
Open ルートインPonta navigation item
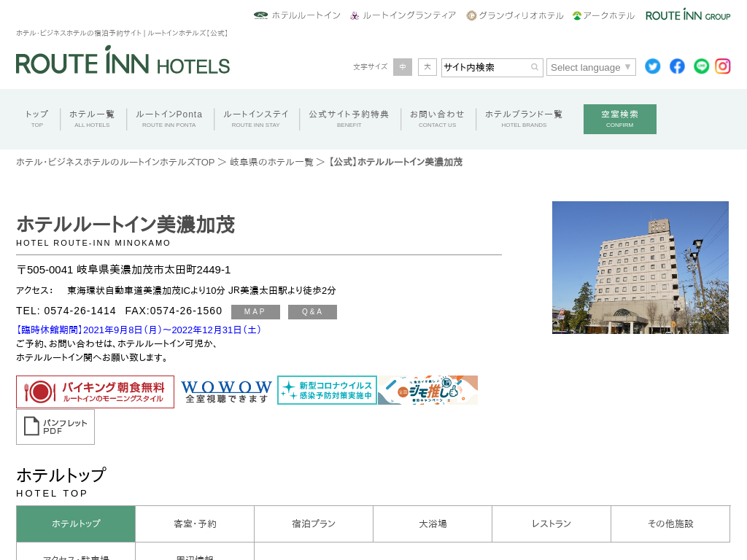(169, 119)
